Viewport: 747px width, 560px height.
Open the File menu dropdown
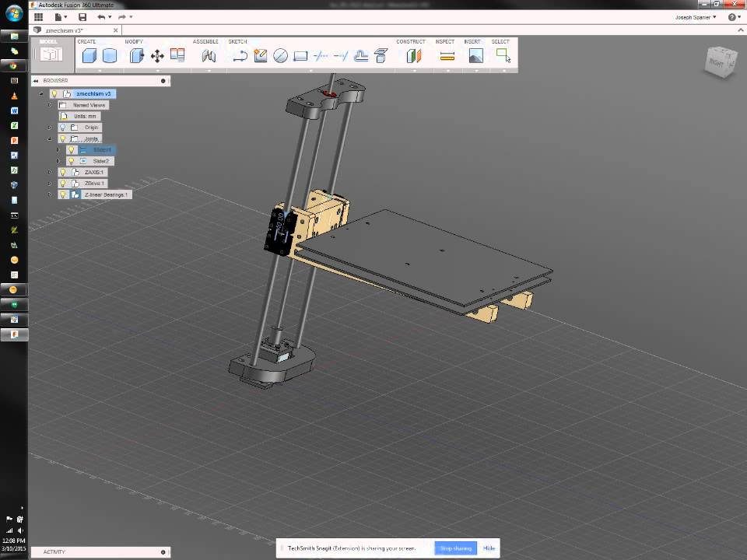pyautogui.click(x=61, y=17)
